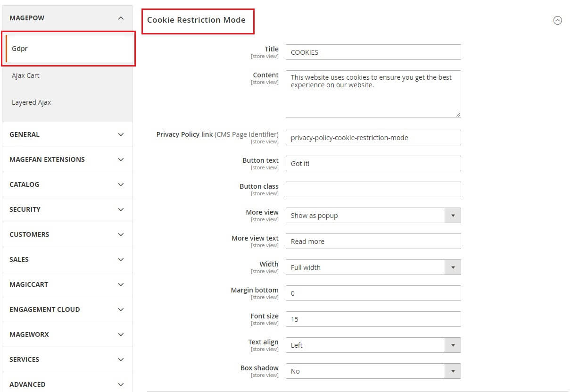Image resolution: width=580 pixels, height=392 pixels.
Task: Click the Title input field
Action: (373, 52)
